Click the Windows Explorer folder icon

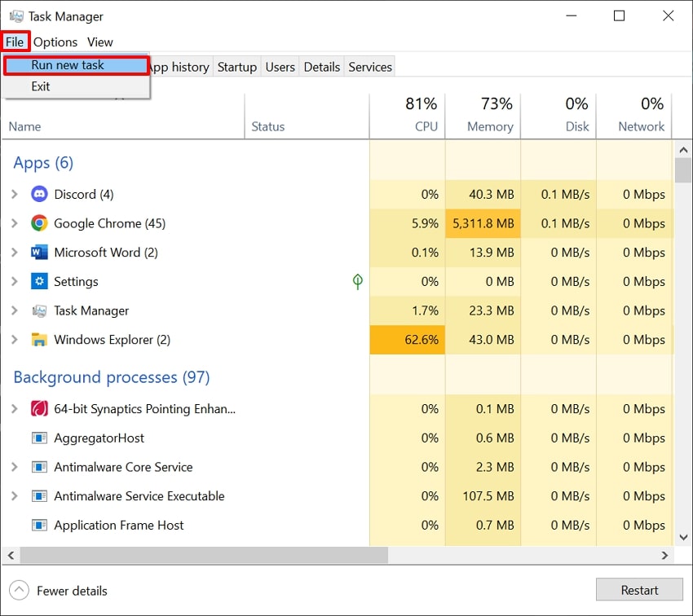(x=39, y=340)
